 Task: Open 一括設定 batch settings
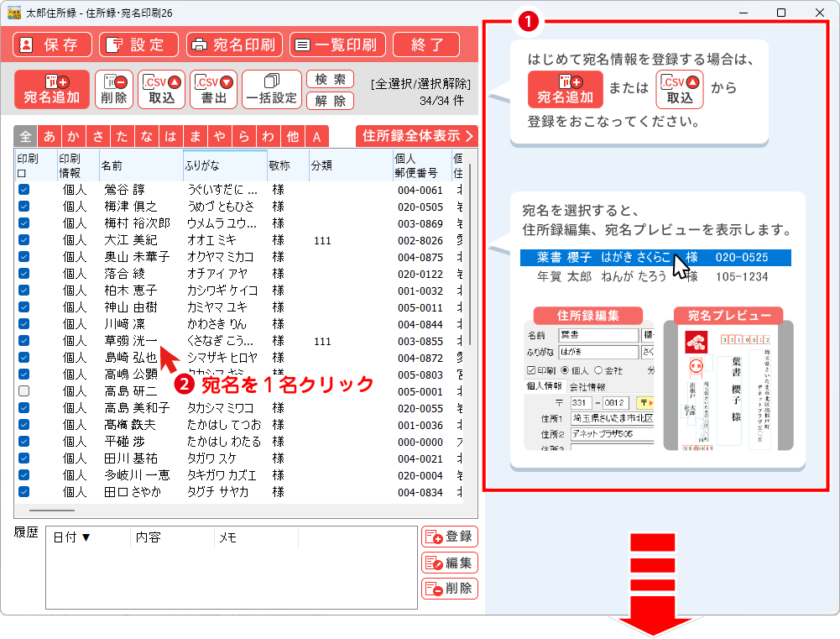pos(271,89)
